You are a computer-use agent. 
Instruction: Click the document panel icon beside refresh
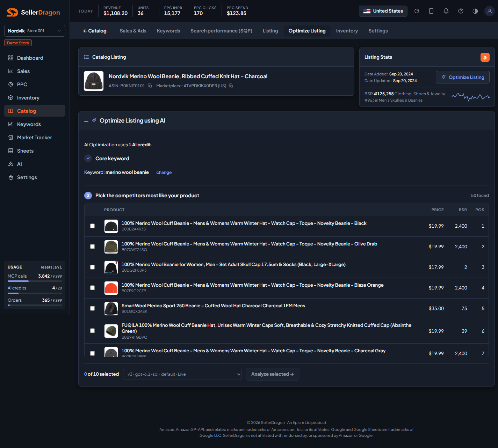[x=431, y=11]
